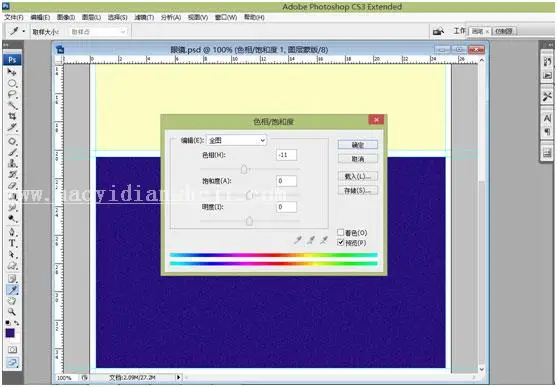
Task: Open the Paragraph panel icon
Action: point(547,131)
